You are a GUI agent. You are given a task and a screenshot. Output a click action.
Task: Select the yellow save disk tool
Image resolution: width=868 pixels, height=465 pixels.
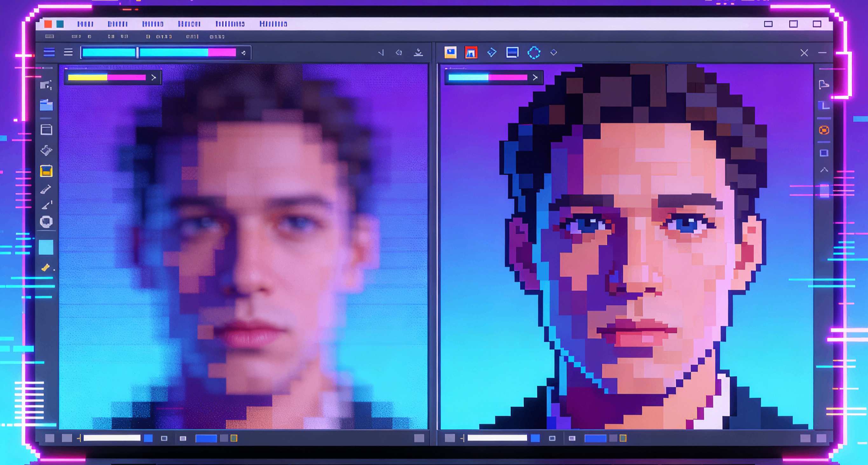pyautogui.click(x=46, y=171)
